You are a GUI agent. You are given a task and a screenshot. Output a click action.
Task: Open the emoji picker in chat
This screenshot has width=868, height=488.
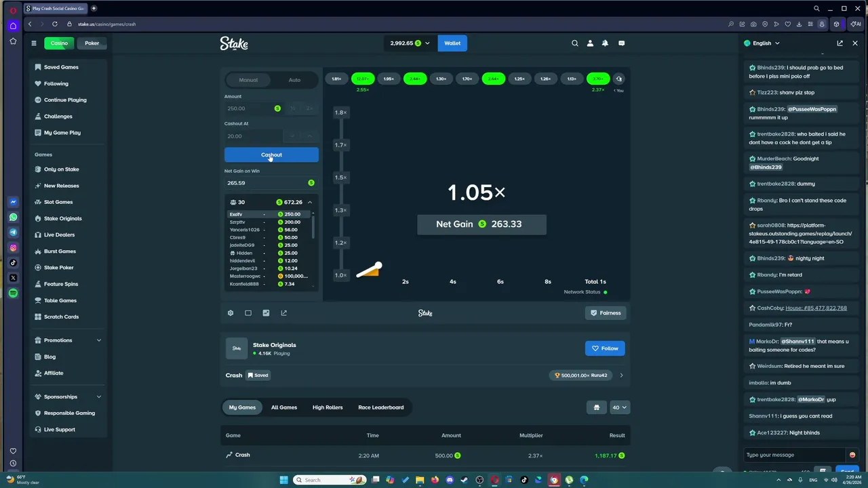(852, 455)
